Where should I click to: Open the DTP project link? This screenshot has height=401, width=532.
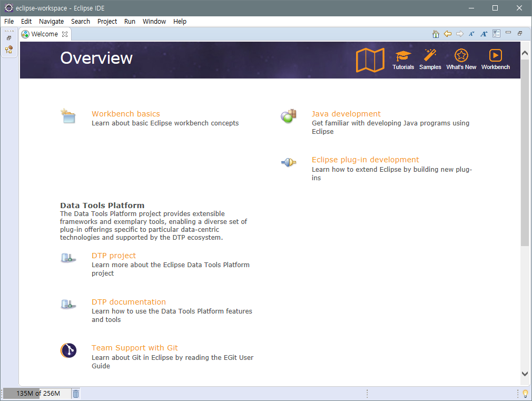click(114, 256)
